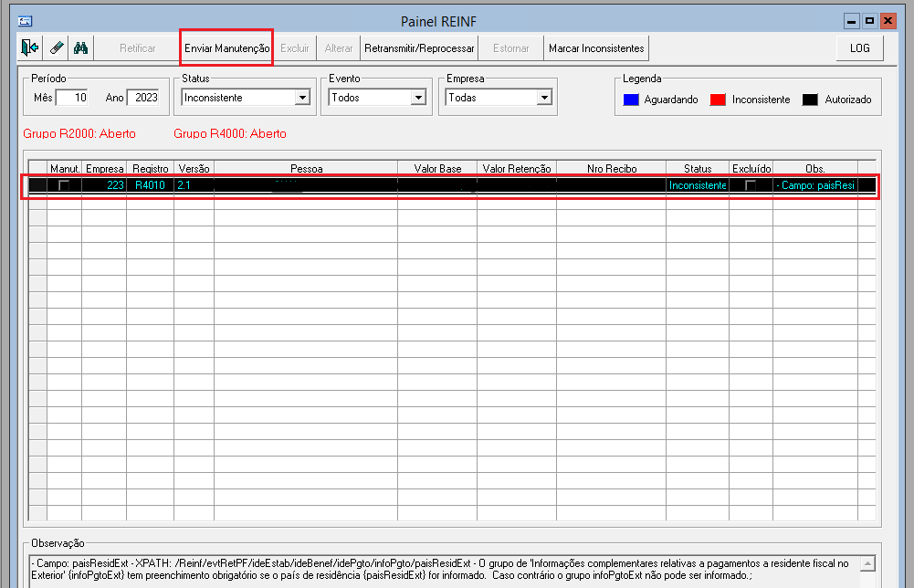Toggle the Excluído checkbox in R4010 row

point(751,185)
